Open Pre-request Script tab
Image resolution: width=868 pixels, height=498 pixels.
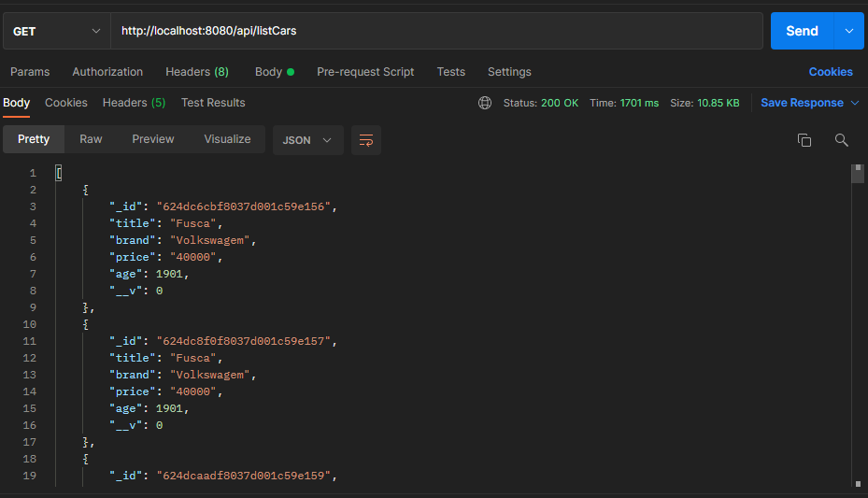(x=365, y=72)
